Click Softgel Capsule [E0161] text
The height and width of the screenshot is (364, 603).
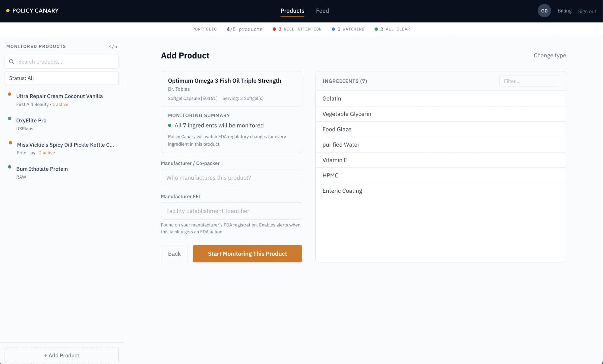point(193,98)
